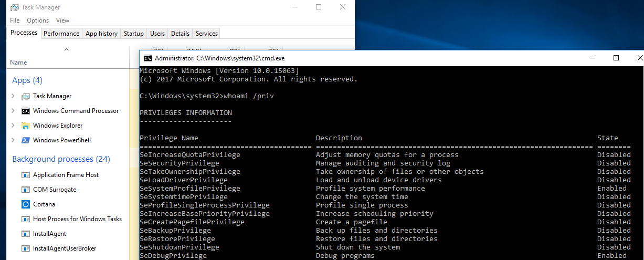Click the cmd.exe window title bar icon
The image size is (644, 260).
[148, 58]
